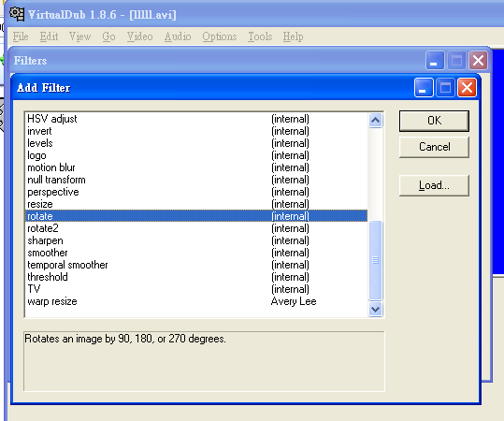This screenshot has width=504, height=421.
Task: Select the null transform filter
Action: [196, 180]
